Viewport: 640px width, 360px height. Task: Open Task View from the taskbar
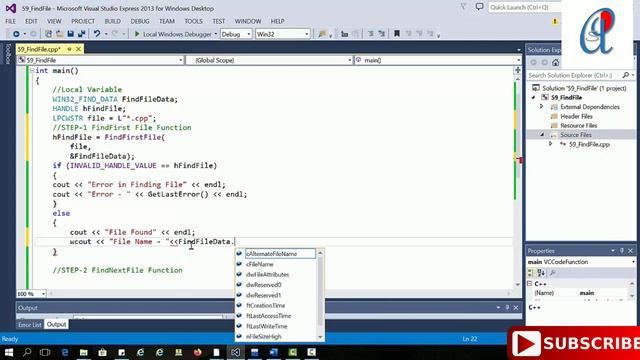pos(45,352)
